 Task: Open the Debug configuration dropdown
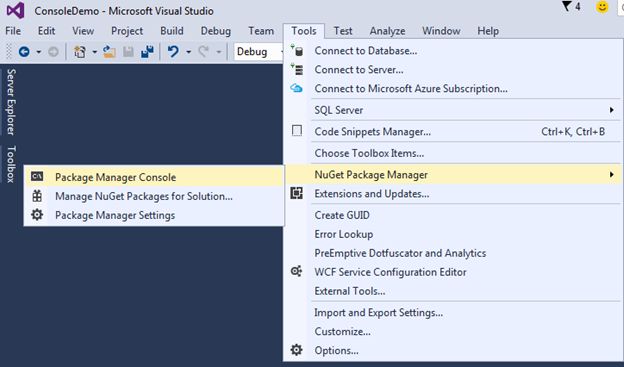tap(259, 52)
